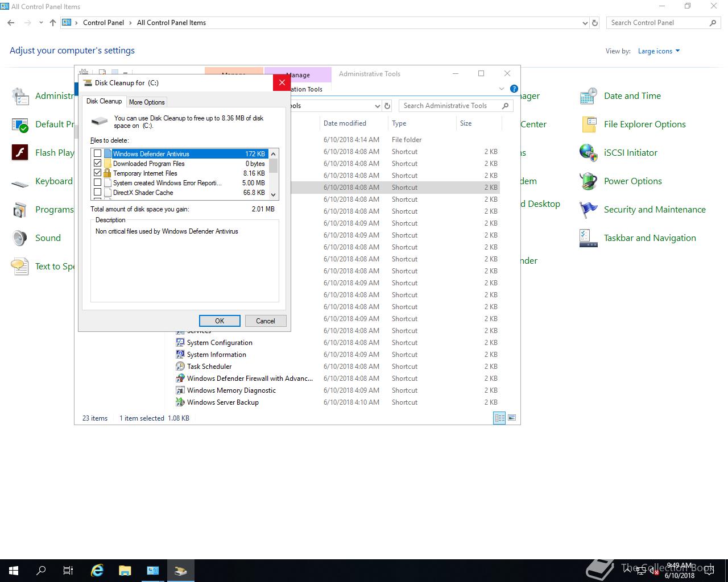
Task: Open Date and Time control panel icon
Action: [x=588, y=96]
